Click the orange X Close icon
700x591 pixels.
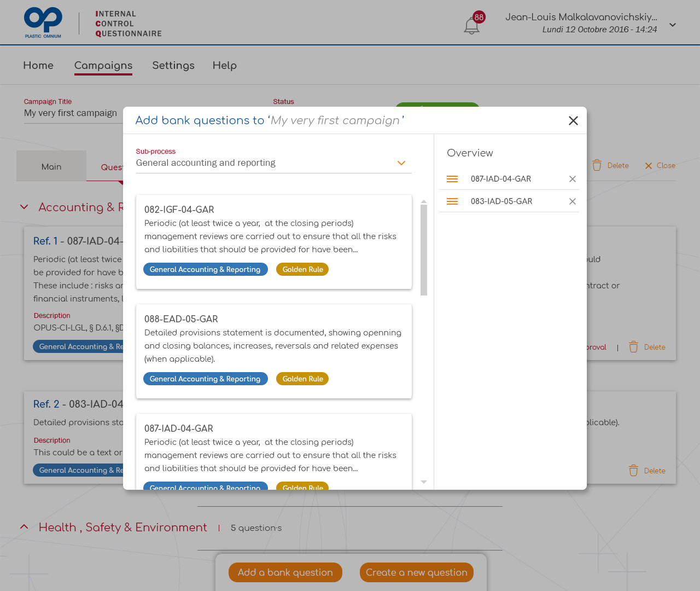click(x=649, y=166)
